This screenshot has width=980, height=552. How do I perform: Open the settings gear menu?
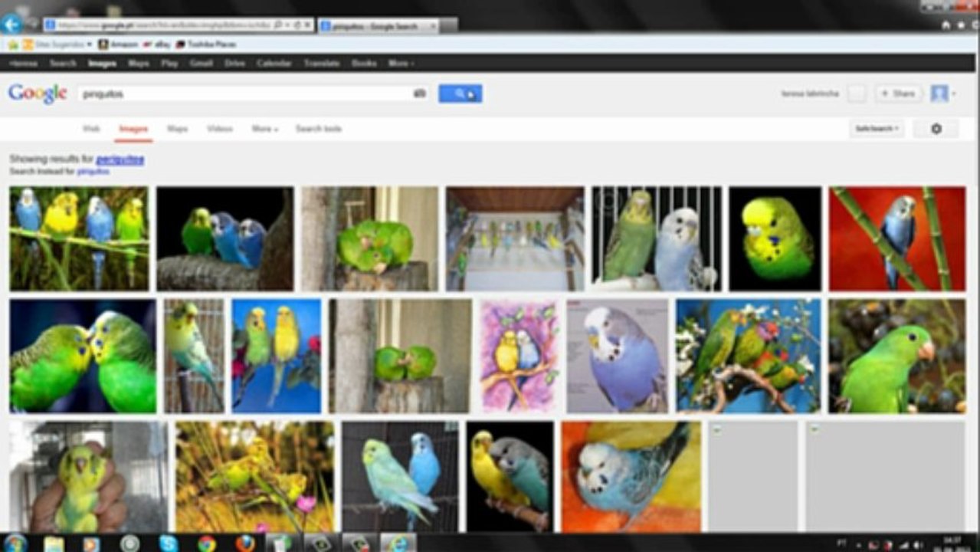(936, 129)
